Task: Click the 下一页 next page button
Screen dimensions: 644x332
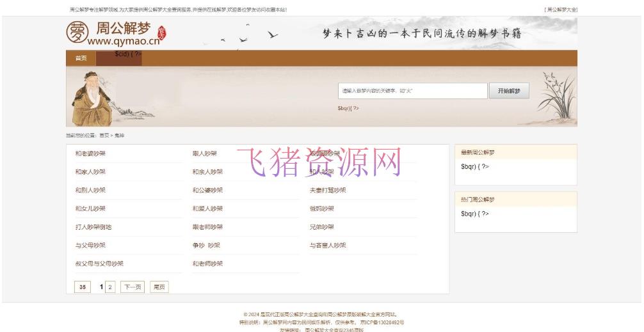Action: click(133, 287)
